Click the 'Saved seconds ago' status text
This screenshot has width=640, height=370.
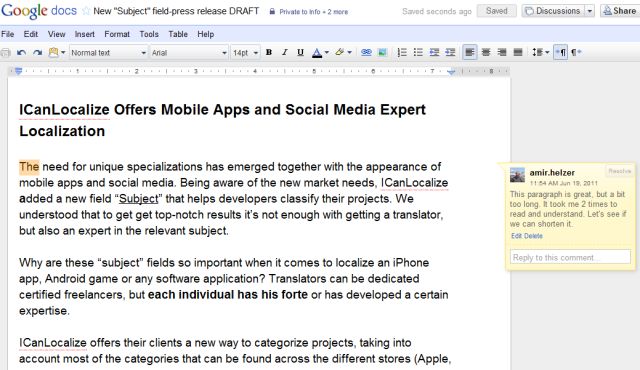[437, 11]
